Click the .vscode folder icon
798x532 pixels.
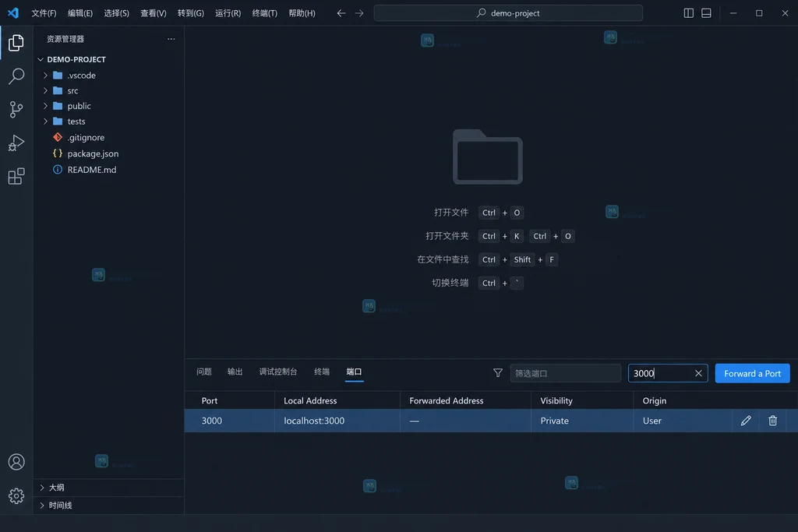pos(58,76)
